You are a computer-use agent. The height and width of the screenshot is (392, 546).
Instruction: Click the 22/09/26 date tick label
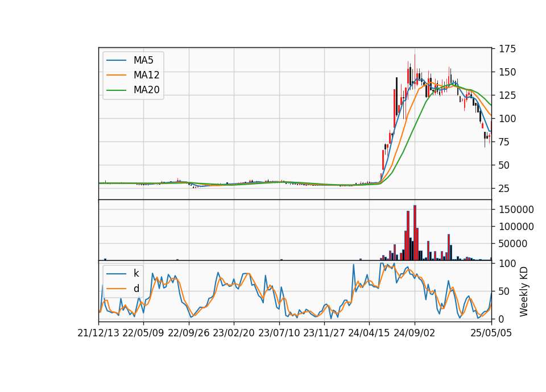coord(189,333)
